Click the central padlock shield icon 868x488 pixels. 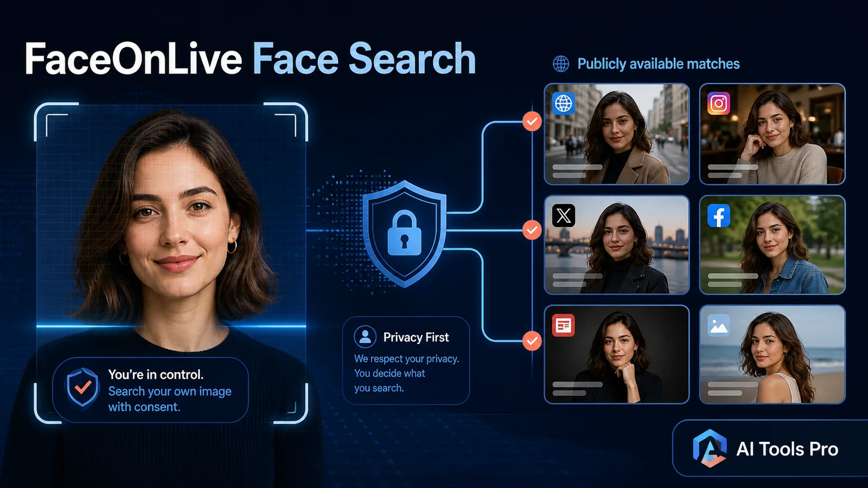click(x=404, y=234)
